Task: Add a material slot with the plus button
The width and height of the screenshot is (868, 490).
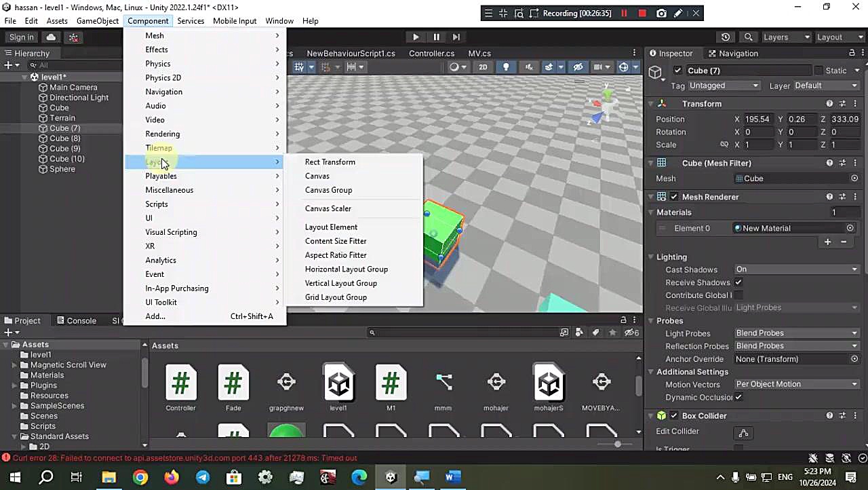Action: coord(827,242)
